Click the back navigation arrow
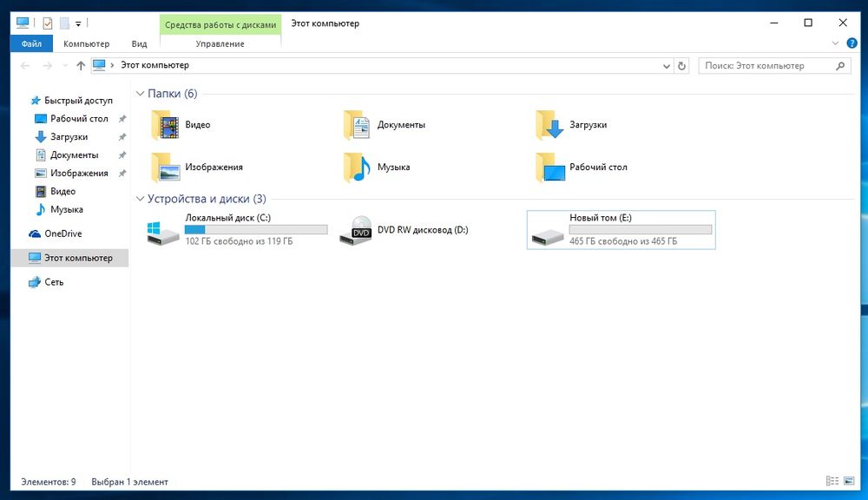This screenshot has height=500, width=868. pyautogui.click(x=25, y=66)
